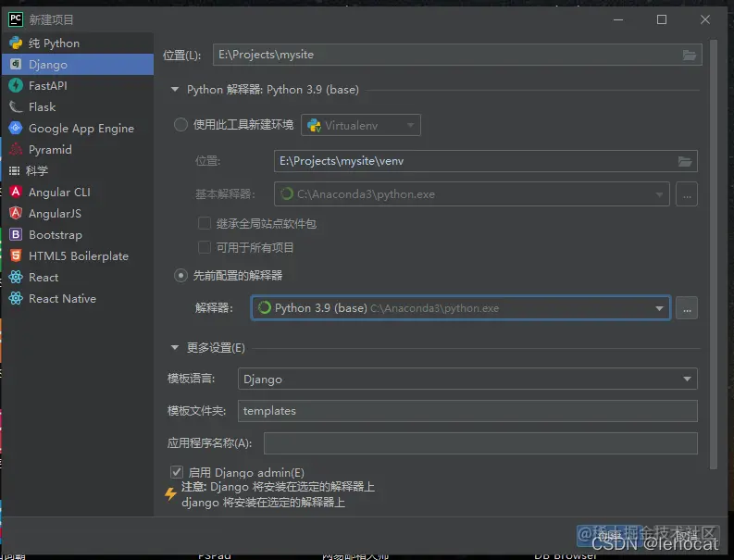
Task: Click the HTML5 Boilerplate icon
Action: pyautogui.click(x=16, y=255)
